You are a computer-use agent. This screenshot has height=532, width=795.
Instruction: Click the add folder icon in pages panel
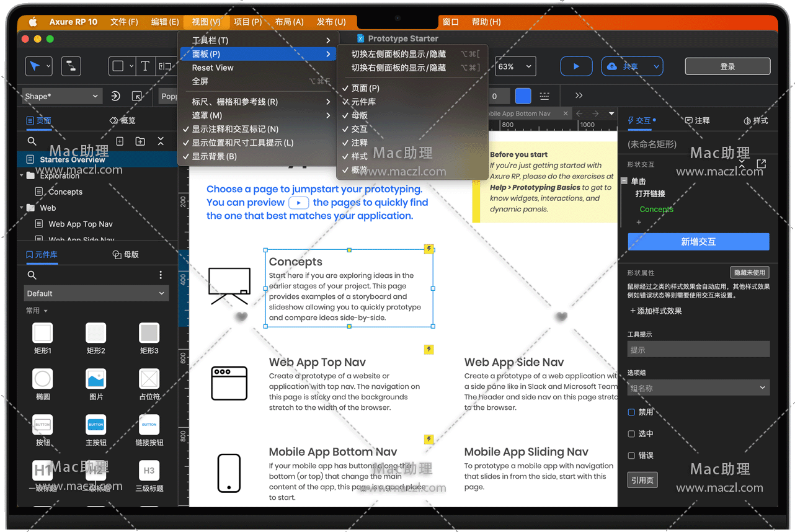[140, 141]
